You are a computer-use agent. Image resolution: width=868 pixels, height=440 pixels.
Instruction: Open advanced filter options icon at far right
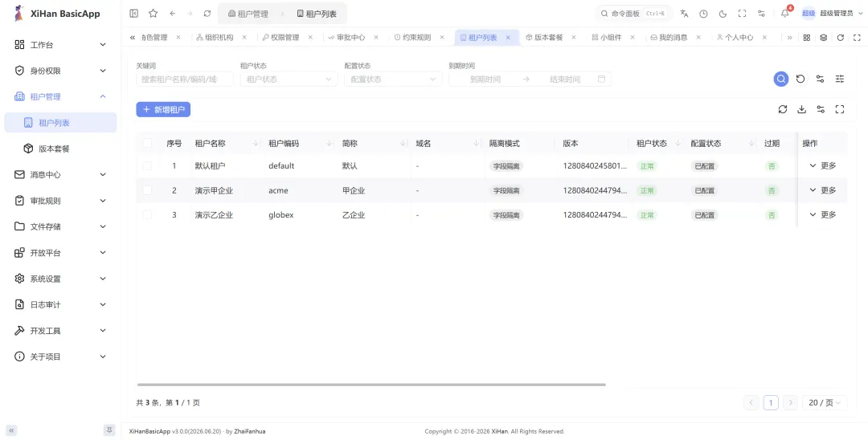pyautogui.click(x=840, y=79)
